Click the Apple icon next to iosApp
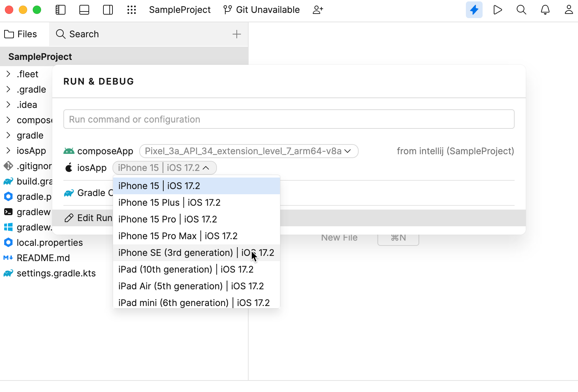This screenshot has height=392, width=578. [x=69, y=167]
